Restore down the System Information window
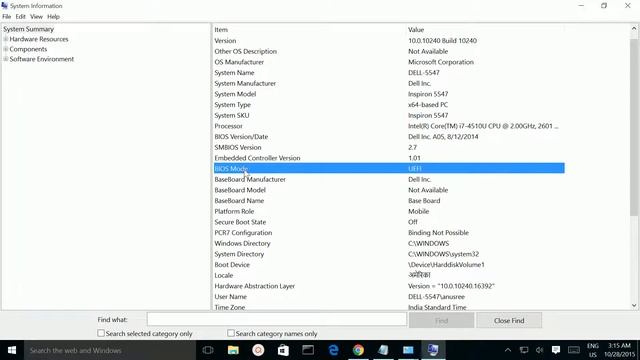This screenshot has height=360, width=640. pos(604,6)
